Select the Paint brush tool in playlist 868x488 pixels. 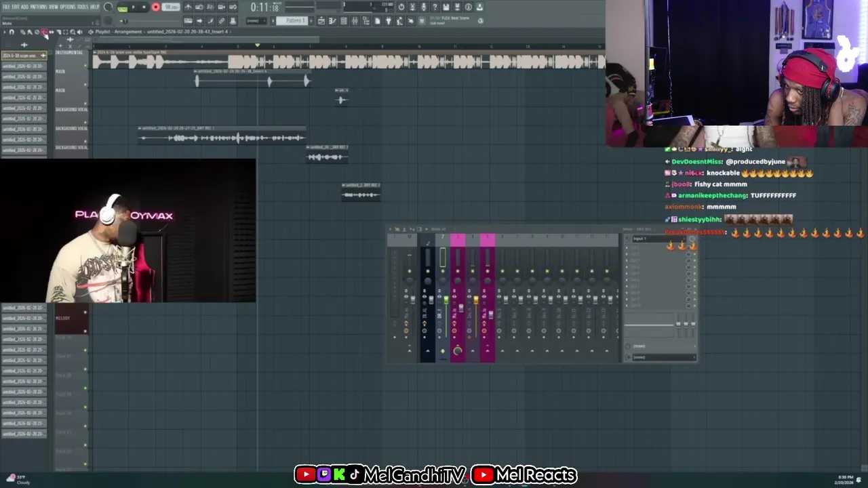point(30,32)
